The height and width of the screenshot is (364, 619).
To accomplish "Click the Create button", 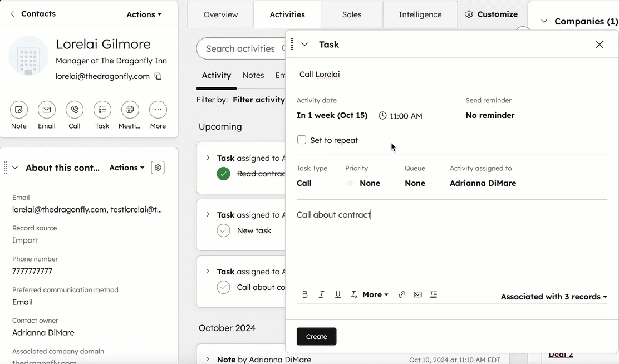I will point(317,336).
